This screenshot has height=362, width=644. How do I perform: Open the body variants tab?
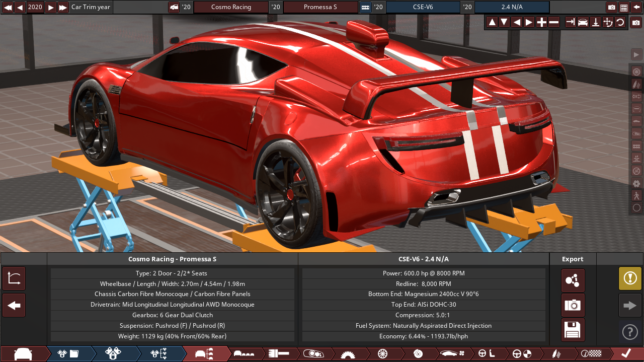[244, 354]
